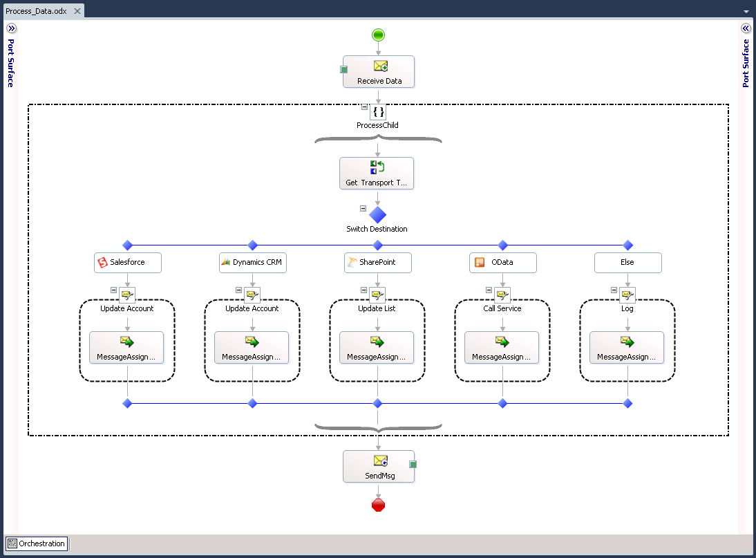
Task: Click the "Call Service" label
Action: click(x=502, y=308)
